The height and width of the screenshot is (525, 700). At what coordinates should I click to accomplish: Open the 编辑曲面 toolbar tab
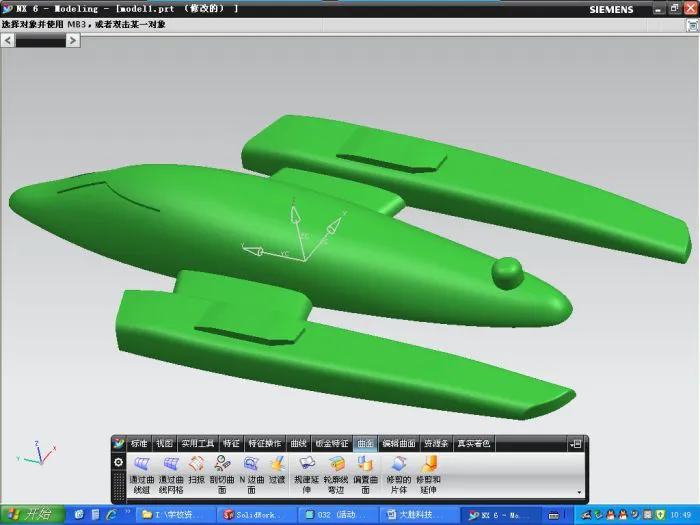pyautogui.click(x=399, y=443)
